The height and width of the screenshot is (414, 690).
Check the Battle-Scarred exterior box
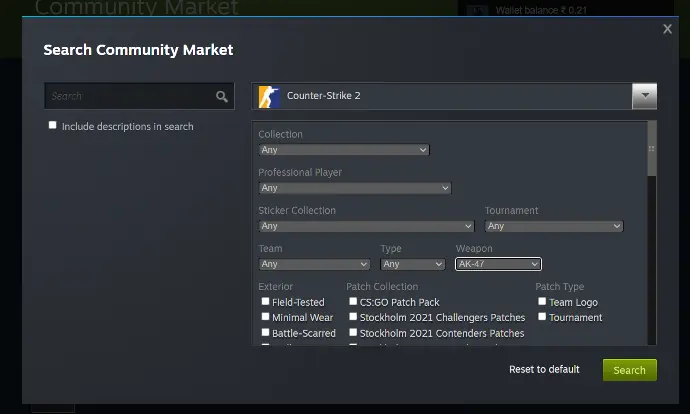click(265, 333)
